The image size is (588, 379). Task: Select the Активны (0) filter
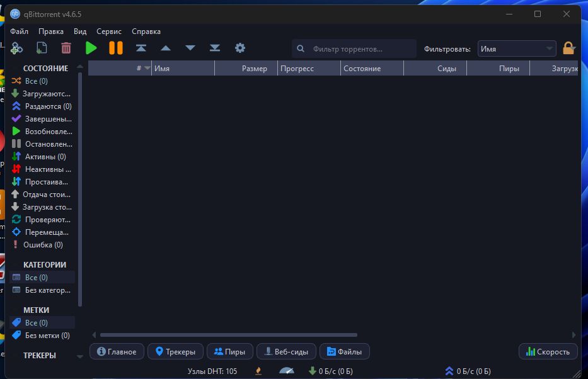click(42, 157)
